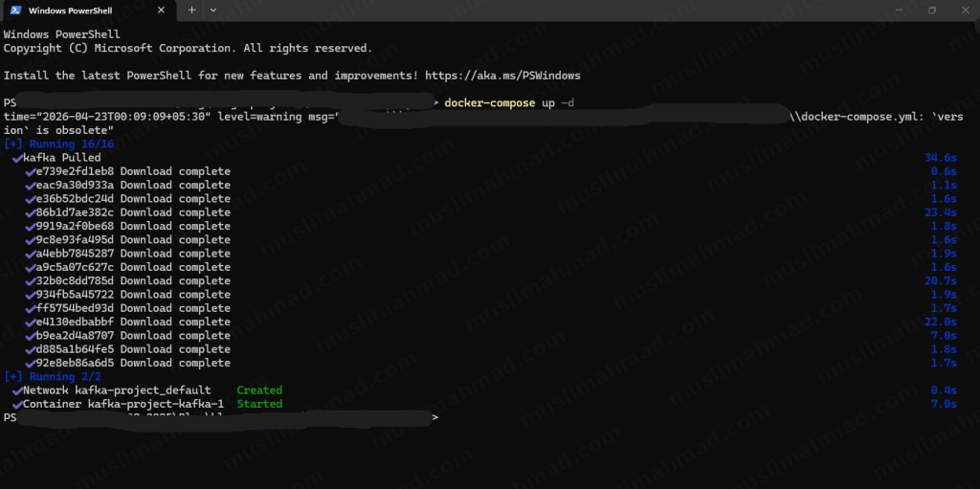Image resolution: width=980 pixels, height=489 pixels.
Task: Click checkmark beside Network kafka-project_default
Action: (17, 390)
